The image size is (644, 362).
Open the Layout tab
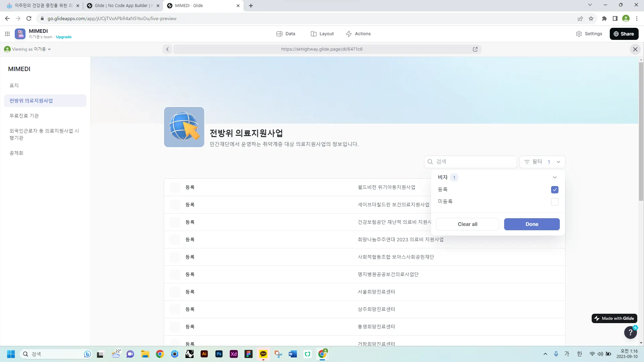tap(322, 34)
